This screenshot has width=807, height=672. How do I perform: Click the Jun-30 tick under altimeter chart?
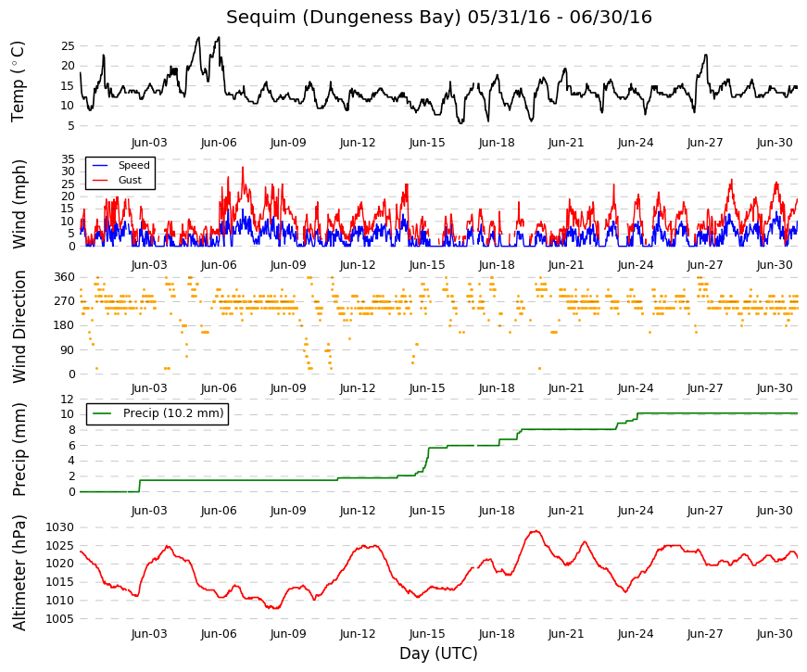point(775,634)
